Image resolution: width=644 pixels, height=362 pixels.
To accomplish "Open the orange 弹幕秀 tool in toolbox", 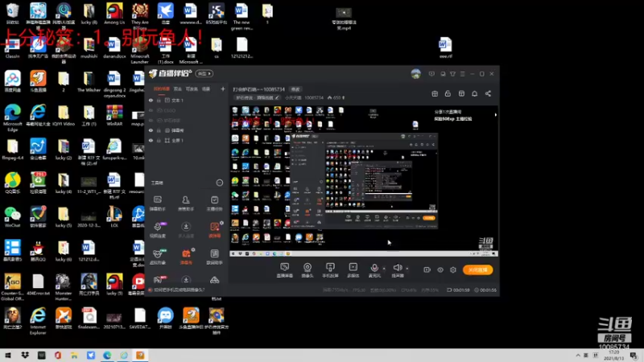I will [x=186, y=257].
